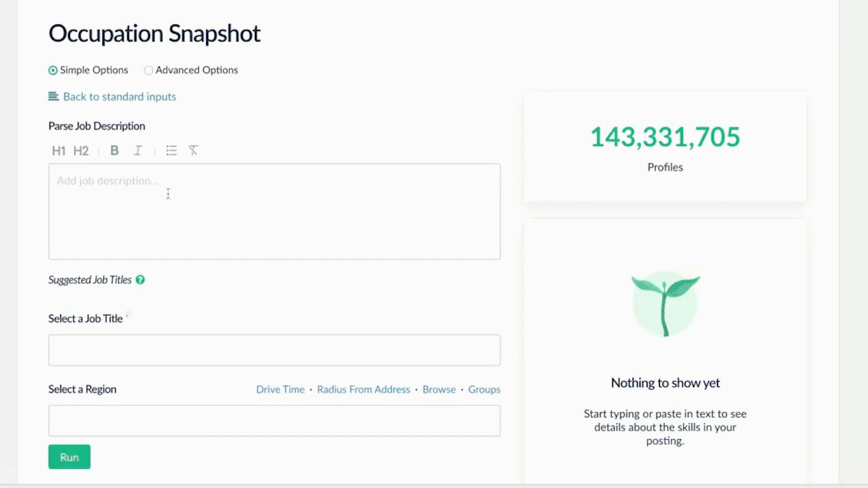Select the Simple Options radio button
This screenshot has height=488, width=868.
53,70
